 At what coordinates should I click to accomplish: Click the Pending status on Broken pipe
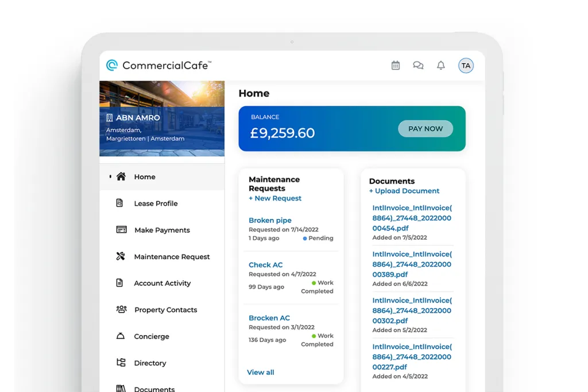click(x=318, y=238)
